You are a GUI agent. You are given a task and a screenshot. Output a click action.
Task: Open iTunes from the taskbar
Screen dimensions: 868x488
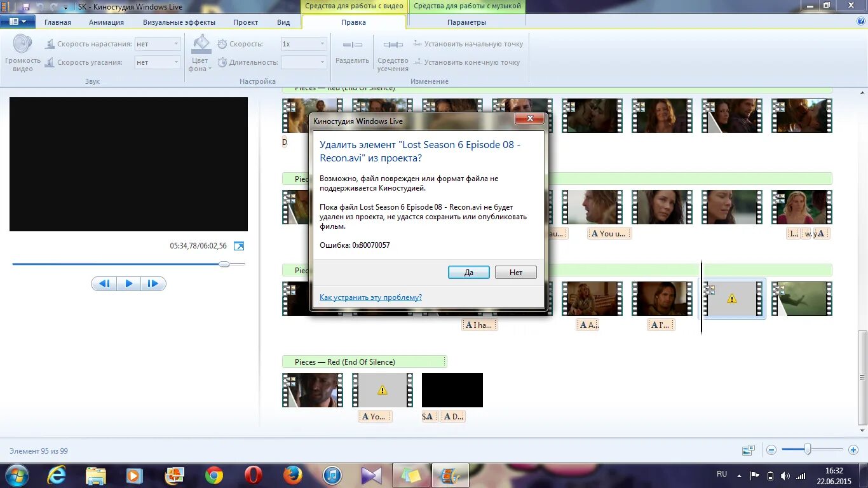(332, 475)
